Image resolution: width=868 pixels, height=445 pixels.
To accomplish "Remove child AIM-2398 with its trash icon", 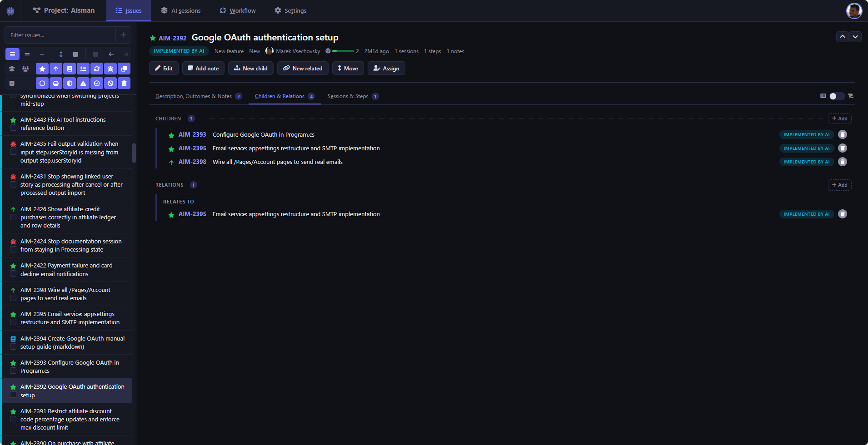I will point(843,162).
